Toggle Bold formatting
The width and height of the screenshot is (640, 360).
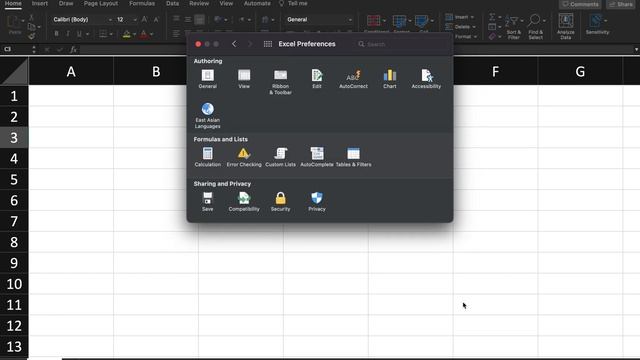(x=56, y=33)
